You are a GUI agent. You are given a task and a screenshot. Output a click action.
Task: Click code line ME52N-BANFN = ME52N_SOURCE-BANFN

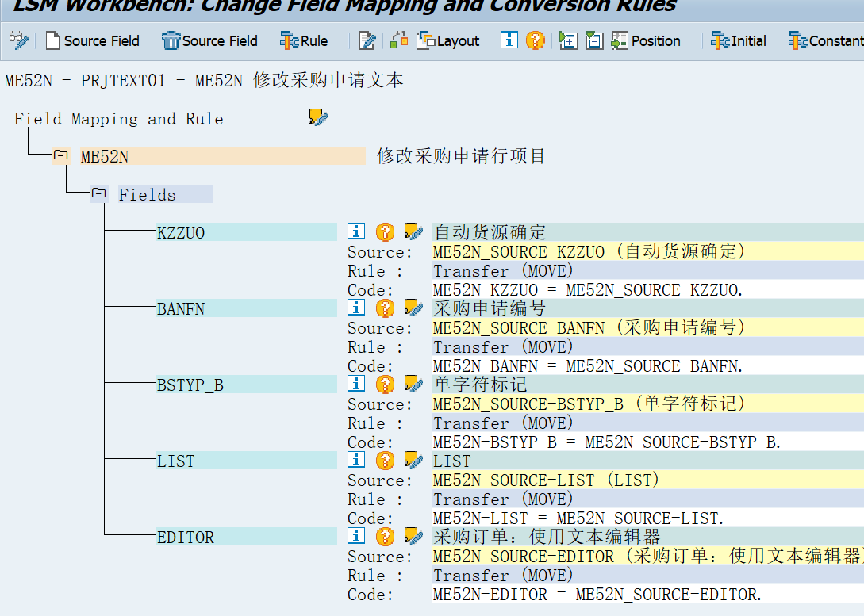[648, 365]
